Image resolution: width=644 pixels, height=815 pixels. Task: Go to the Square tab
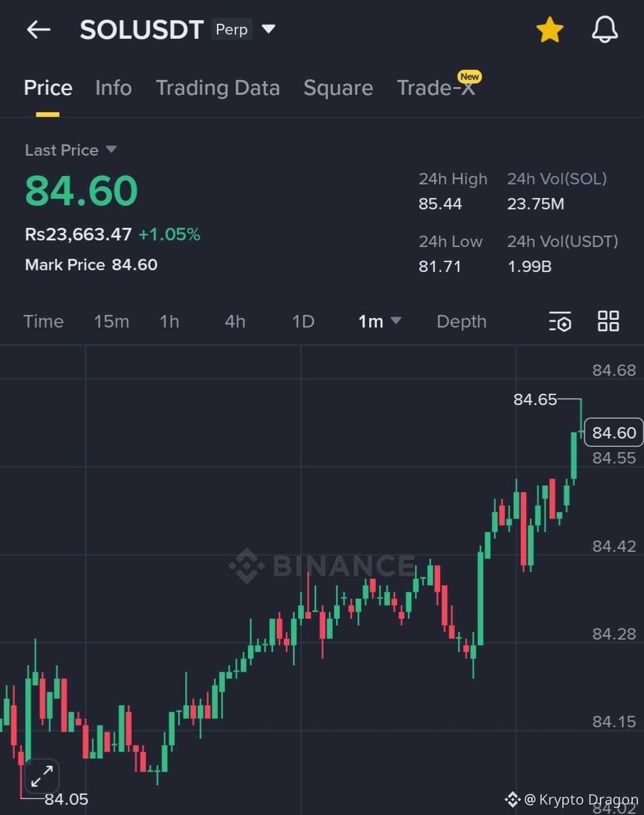[338, 88]
